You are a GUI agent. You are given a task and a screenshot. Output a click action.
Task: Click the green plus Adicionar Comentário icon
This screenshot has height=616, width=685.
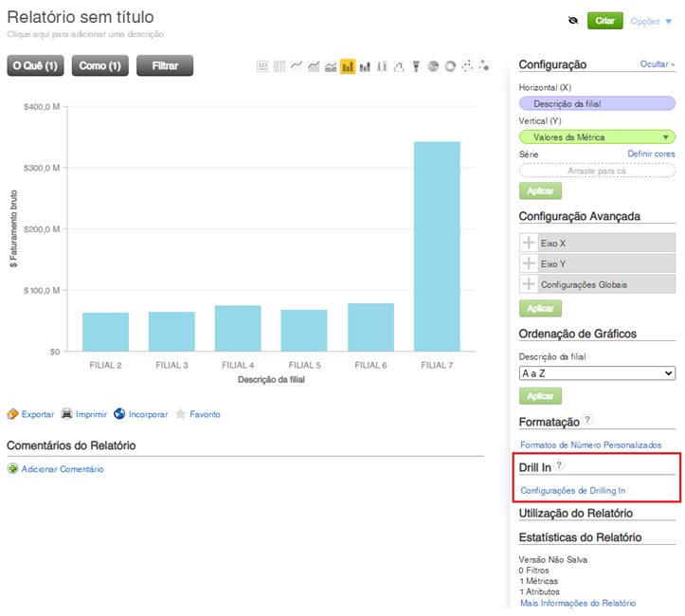coord(12,468)
